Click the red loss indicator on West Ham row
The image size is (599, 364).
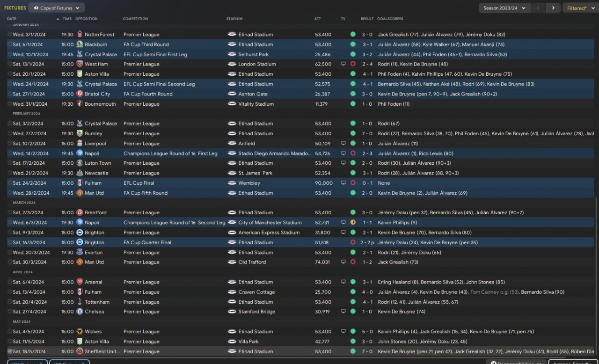point(353,64)
